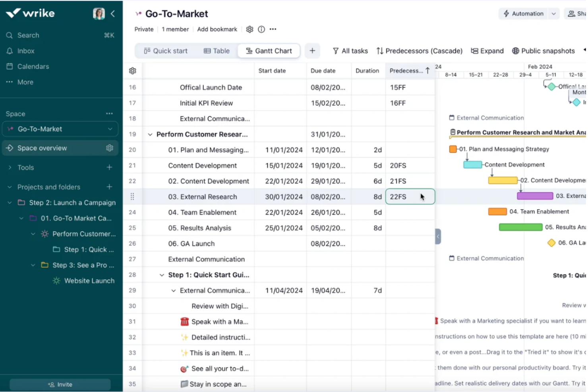
Task: Open All tasks filter
Action: (x=350, y=51)
